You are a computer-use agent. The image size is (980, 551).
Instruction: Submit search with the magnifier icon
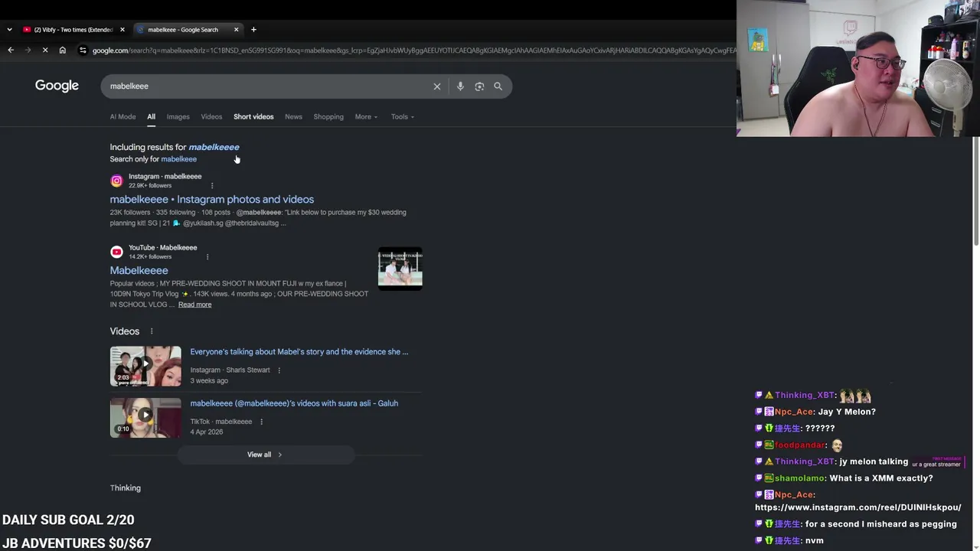pos(498,86)
